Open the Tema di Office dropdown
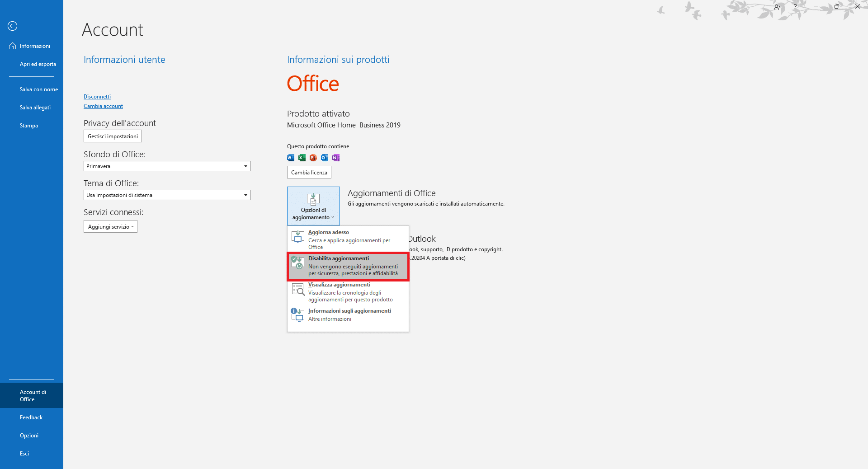The image size is (868, 469). coord(167,195)
